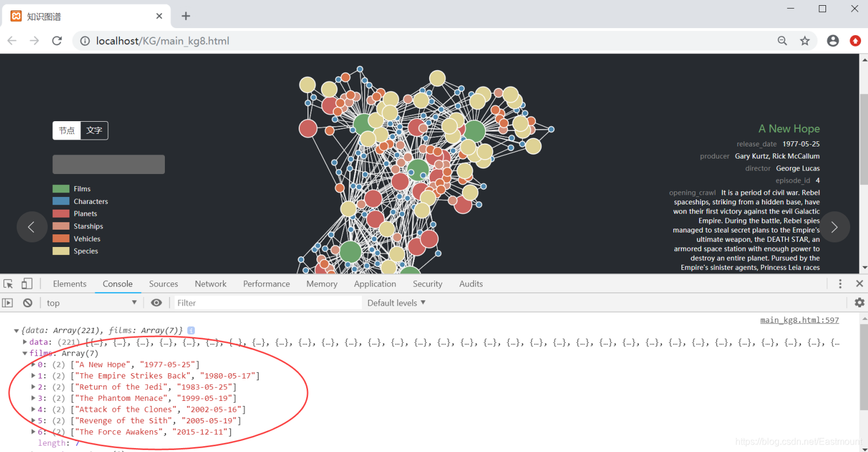Image resolution: width=868 pixels, height=452 pixels.
Task: Reload the current page
Action: point(57,41)
